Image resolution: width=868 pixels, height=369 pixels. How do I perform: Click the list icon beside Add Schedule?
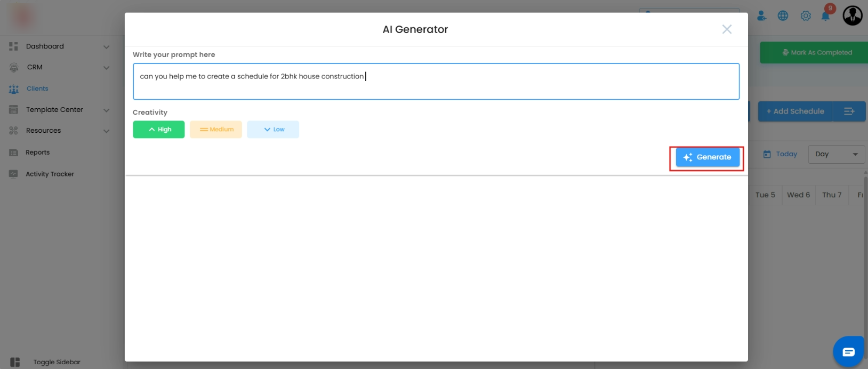(849, 111)
